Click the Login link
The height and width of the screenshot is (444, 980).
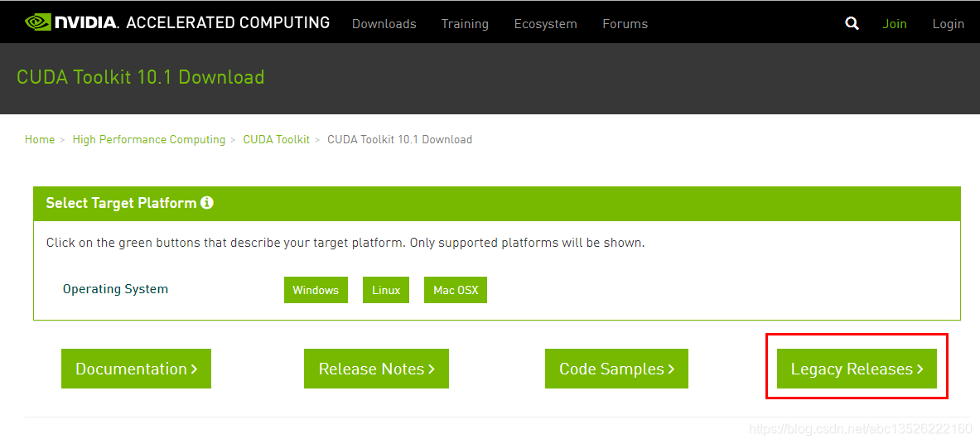point(949,24)
